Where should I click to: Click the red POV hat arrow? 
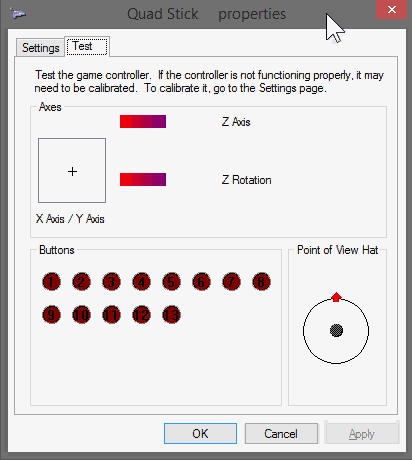(336, 297)
